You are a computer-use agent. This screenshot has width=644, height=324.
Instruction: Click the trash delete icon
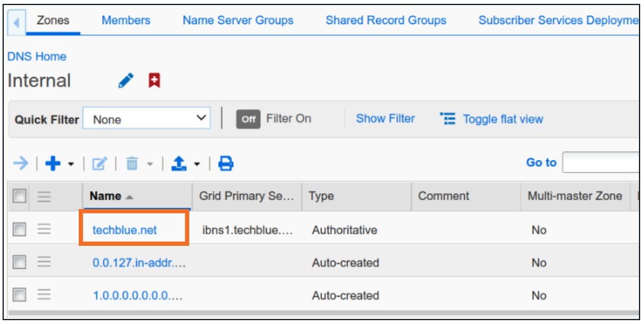click(132, 164)
